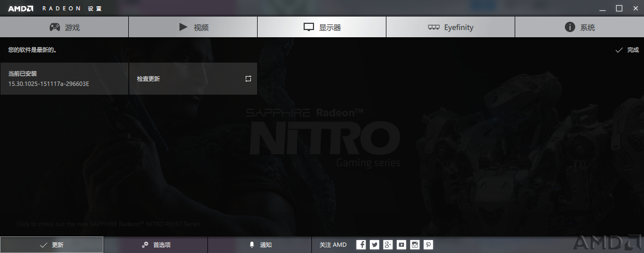
Task: Select the 当前已安装 installed version tile
Action: 64,79
